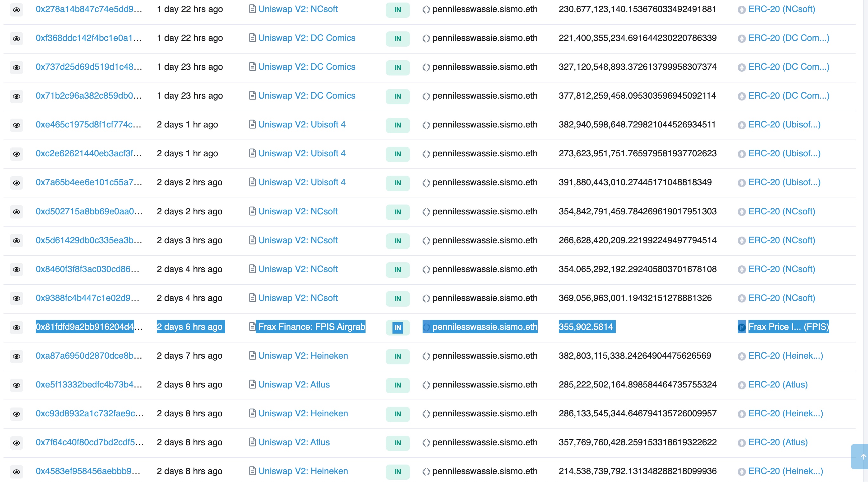Click the contract icon in row 0x9388fc4b447c1e02d9
This screenshot has width=868, height=482.
252,298
